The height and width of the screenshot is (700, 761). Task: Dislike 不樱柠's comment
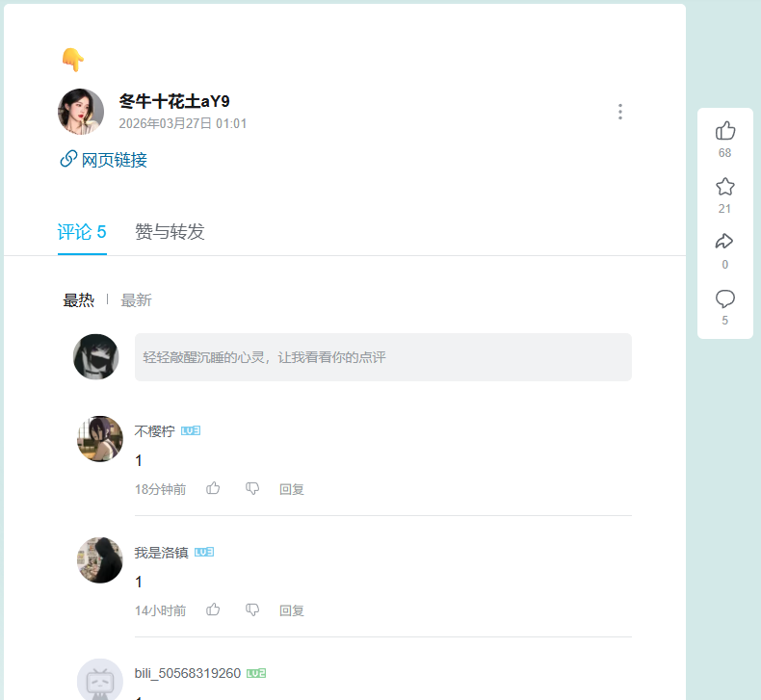252,488
